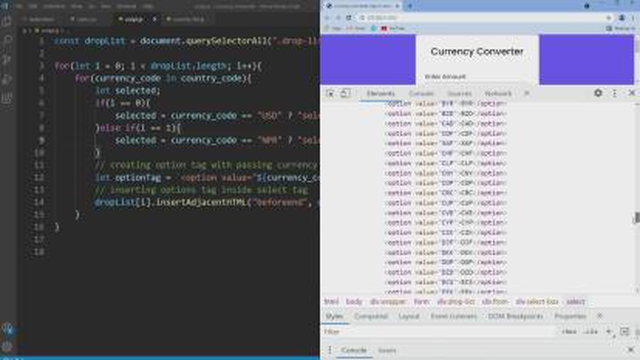Image resolution: width=640 pixels, height=360 pixels.
Task: Click the div.drop-list breadcrumb
Action: [456, 302]
